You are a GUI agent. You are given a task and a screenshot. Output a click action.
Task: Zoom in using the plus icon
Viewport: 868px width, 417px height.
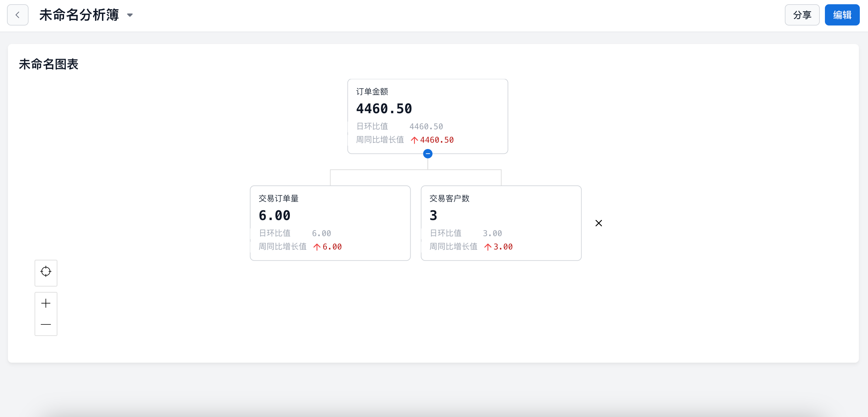pos(46,303)
